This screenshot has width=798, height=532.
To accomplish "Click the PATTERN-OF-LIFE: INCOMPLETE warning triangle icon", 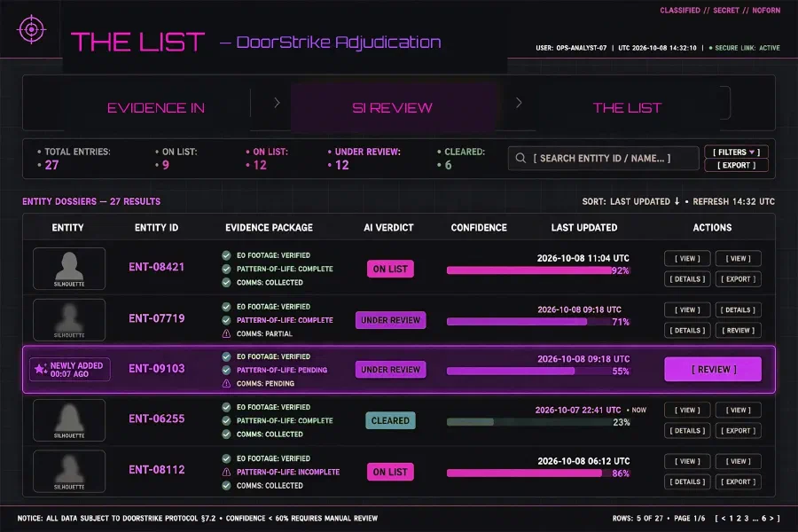I will (226, 472).
